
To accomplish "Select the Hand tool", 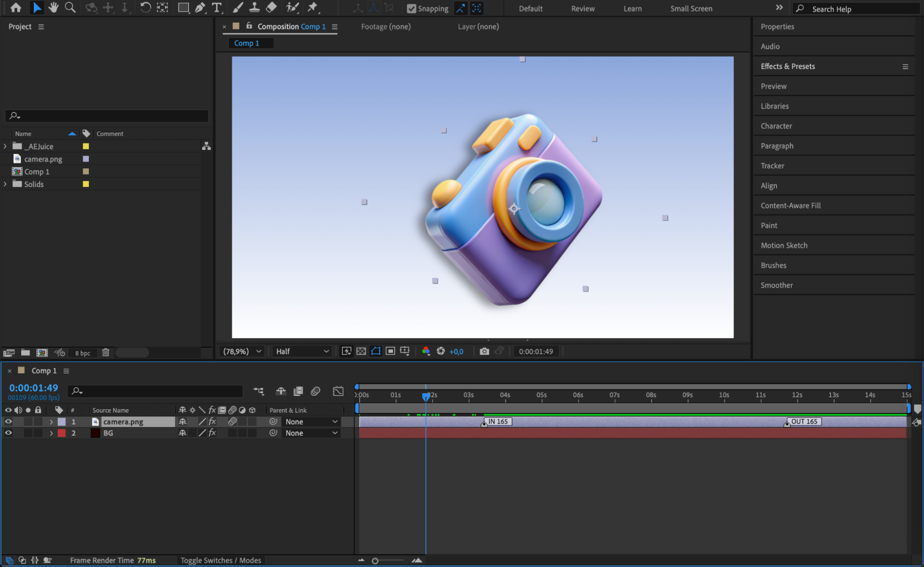I will coord(54,7).
